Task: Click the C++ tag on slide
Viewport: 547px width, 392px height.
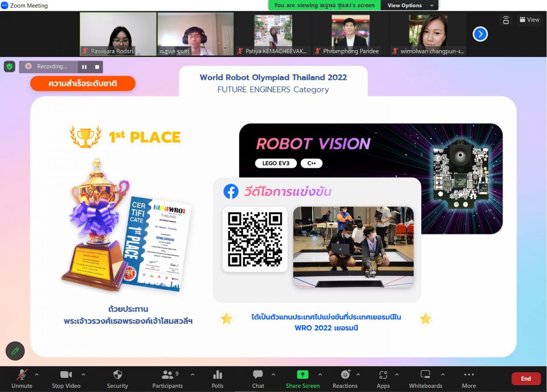Action: click(311, 163)
